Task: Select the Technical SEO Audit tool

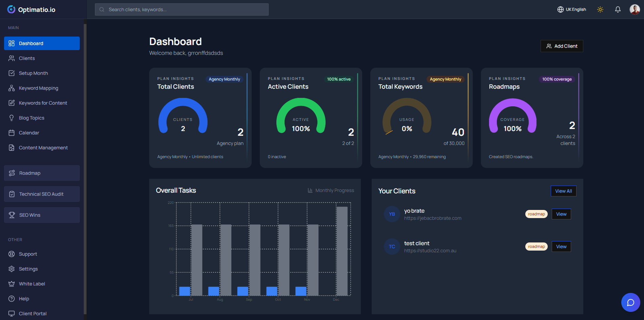Action: [x=41, y=194]
